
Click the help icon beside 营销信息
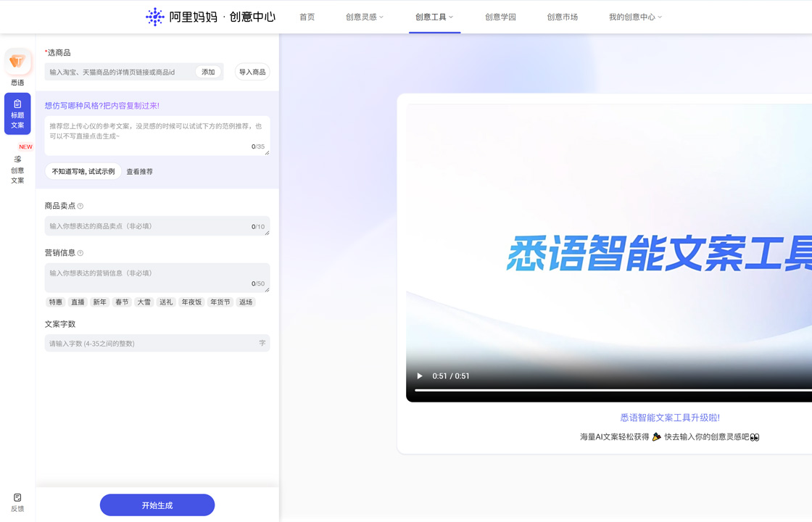pos(80,253)
